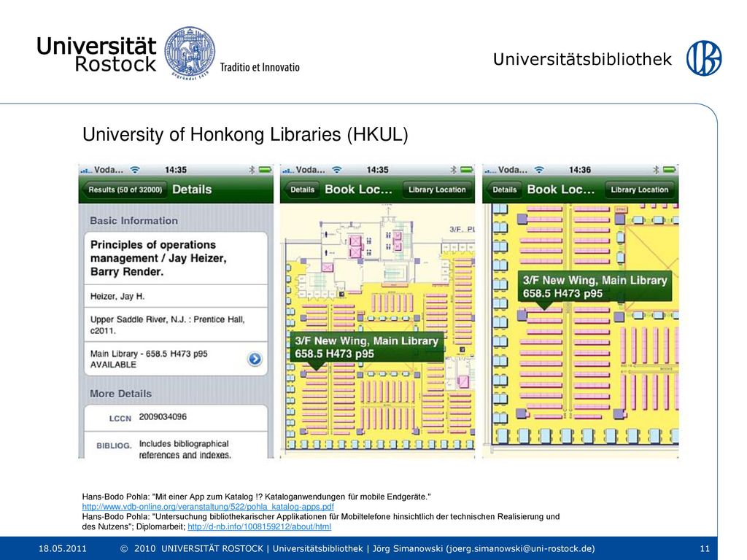Tap Details back button in 14:35 Book Loc screen

click(301, 190)
